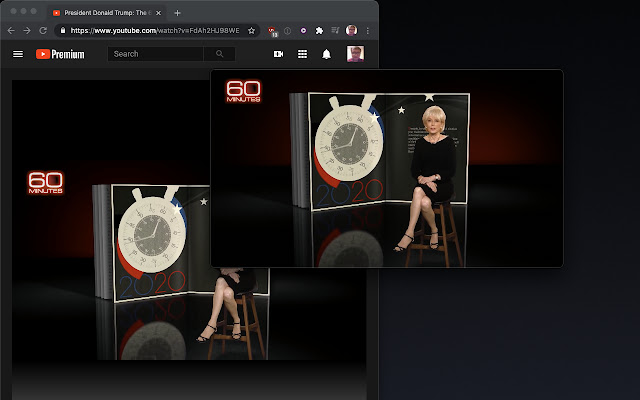Open notifications bell
Image resolution: width=640 pixels, height=400 pixels.
(x=327, y=54)
